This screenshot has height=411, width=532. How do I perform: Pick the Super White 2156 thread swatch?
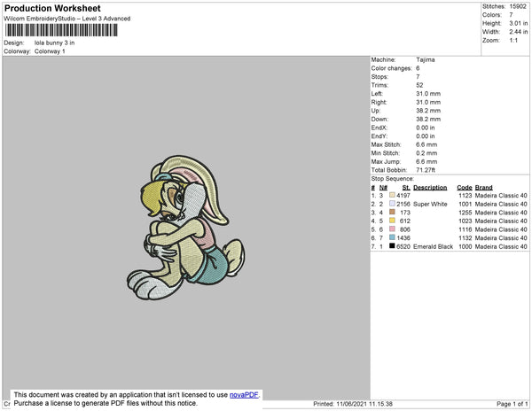coord(392,204)
